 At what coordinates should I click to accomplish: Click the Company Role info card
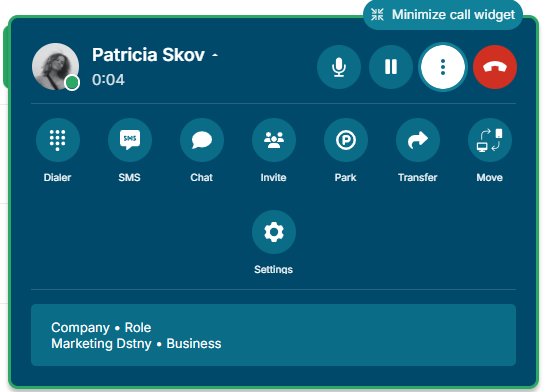click(x=273, y=335)
